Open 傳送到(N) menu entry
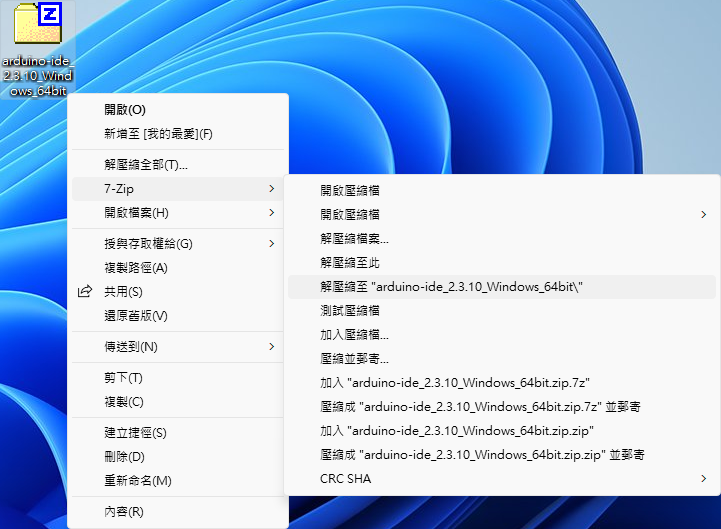 (x=178, y=346)
